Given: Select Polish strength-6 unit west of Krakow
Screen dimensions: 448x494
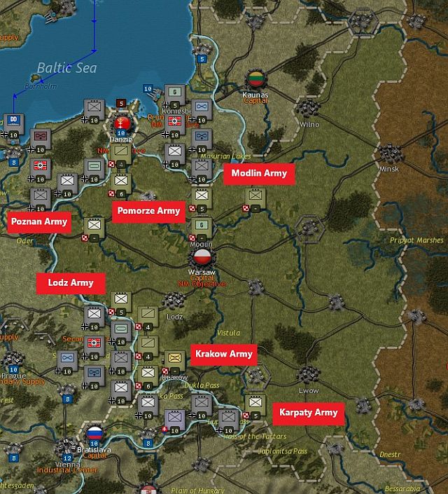Looking at the screenshot, I should click(x=148, y=376).
